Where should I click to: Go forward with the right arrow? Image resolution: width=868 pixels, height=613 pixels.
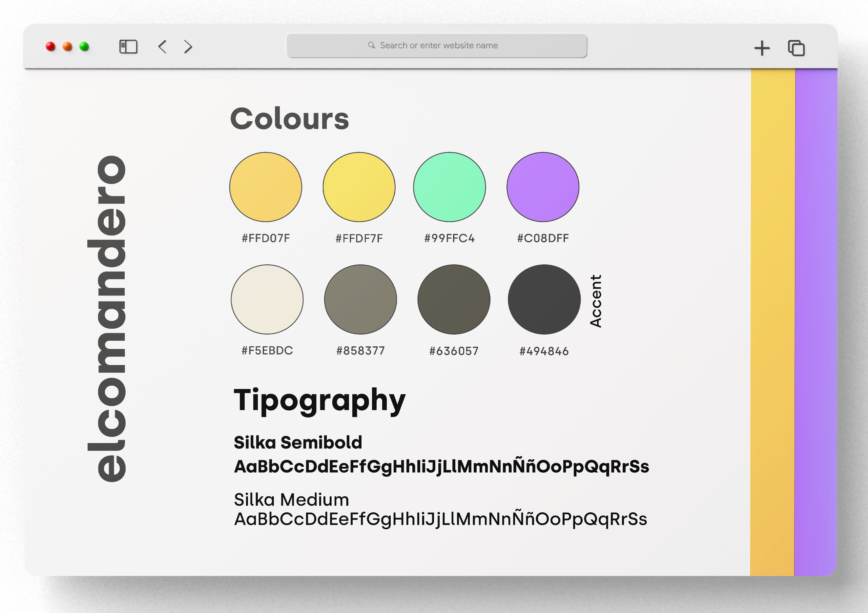pos(188,47)
